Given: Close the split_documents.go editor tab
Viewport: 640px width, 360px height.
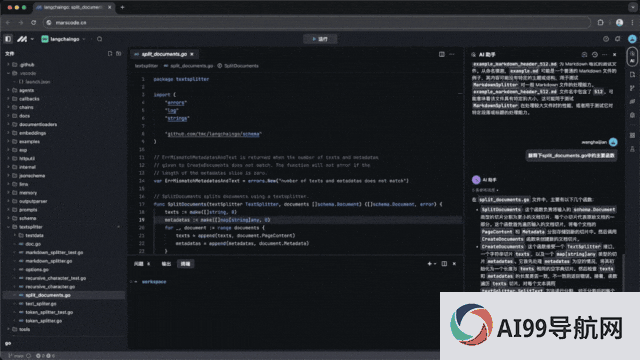Looking at the screenshot, I should (192, 54).
